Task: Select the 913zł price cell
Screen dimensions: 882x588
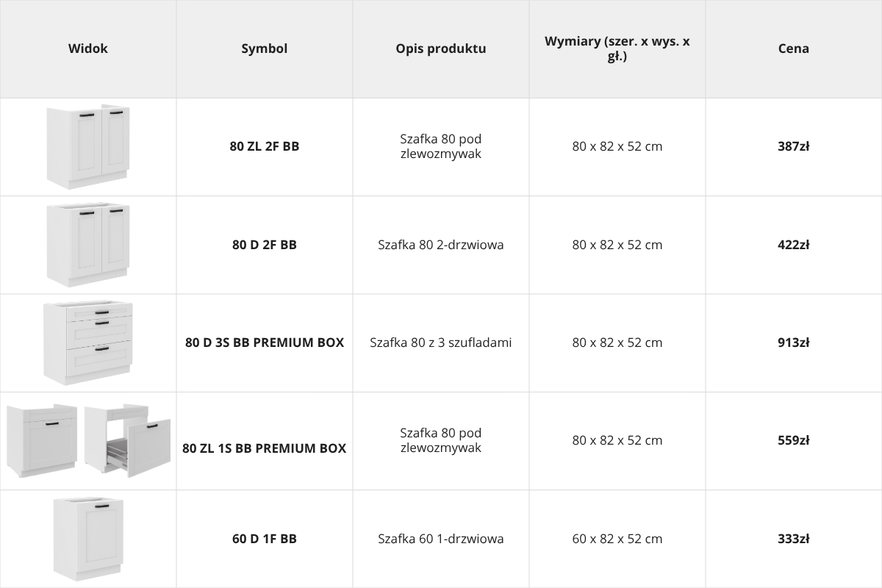Action: [794, 343]
